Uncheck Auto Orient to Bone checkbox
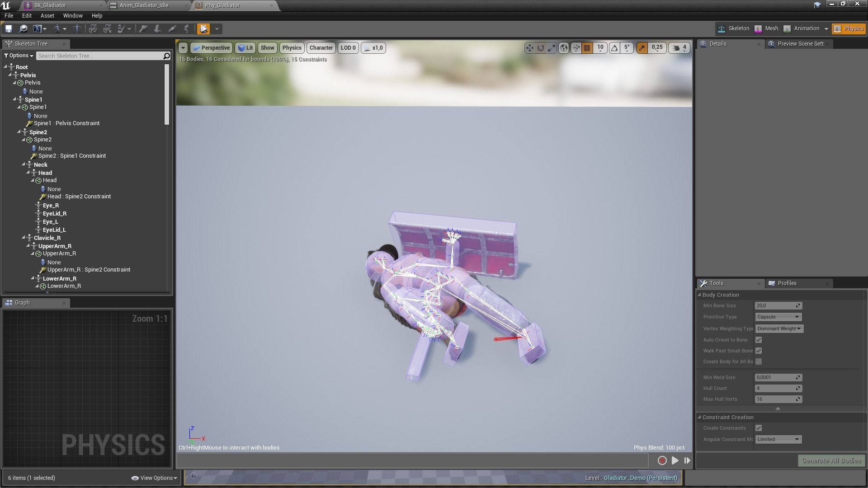 759,340
